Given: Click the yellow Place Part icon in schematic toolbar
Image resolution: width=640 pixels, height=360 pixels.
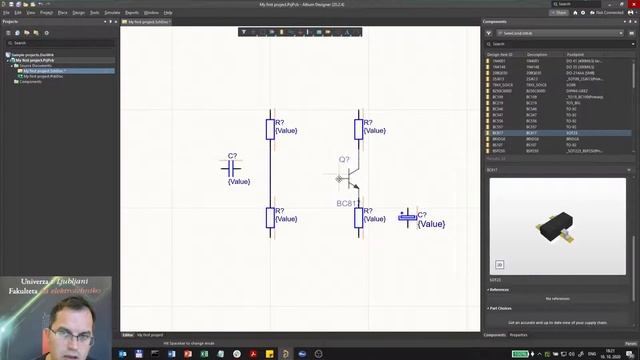Looking at the screenshot, I should pyautogui.click(x=281, y=32).
